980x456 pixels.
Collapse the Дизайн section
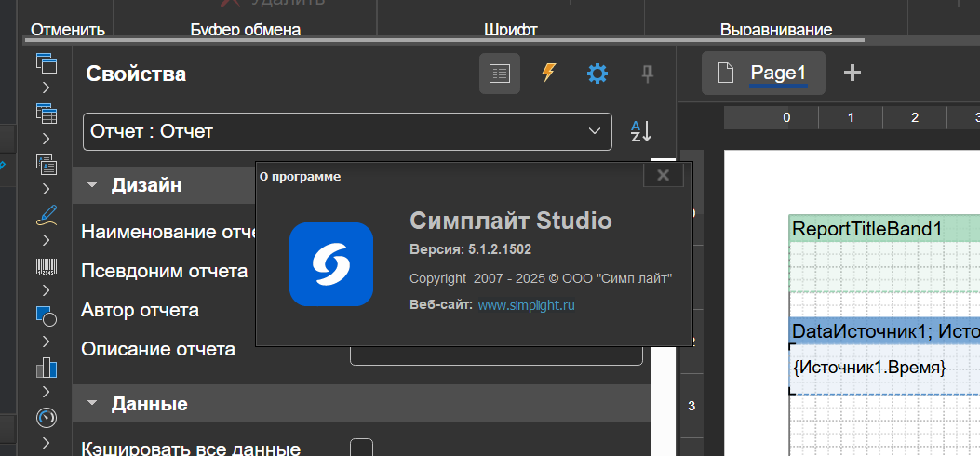click(x=92, y=185)
